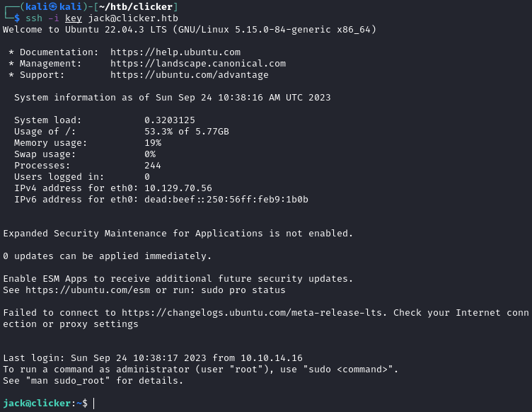Screen dimensions: 532x412
Task: Click the IPv4 address 10.129.70.56
Action: tap(178, 188)
